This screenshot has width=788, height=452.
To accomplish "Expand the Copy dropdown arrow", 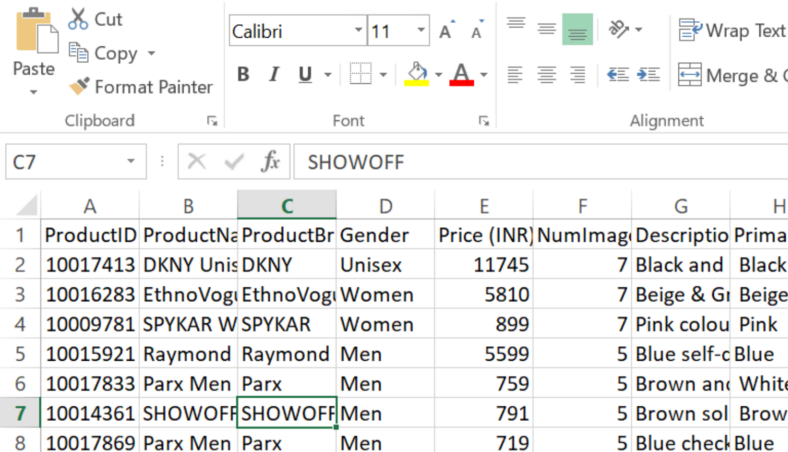I will point(151,53).
